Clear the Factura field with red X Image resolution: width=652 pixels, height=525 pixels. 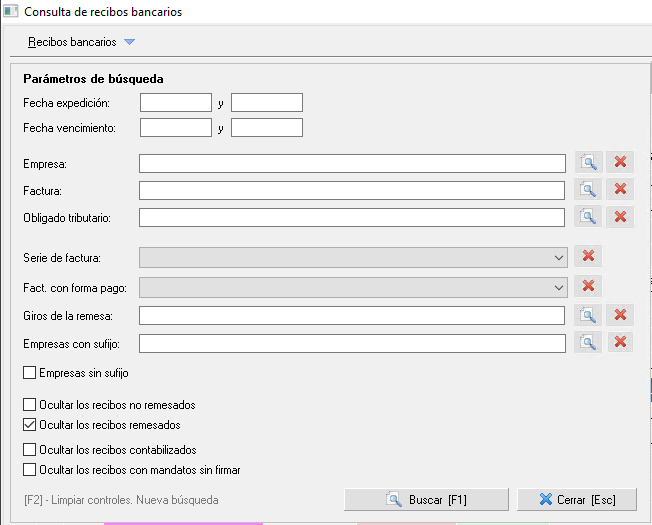pos(620,190)
